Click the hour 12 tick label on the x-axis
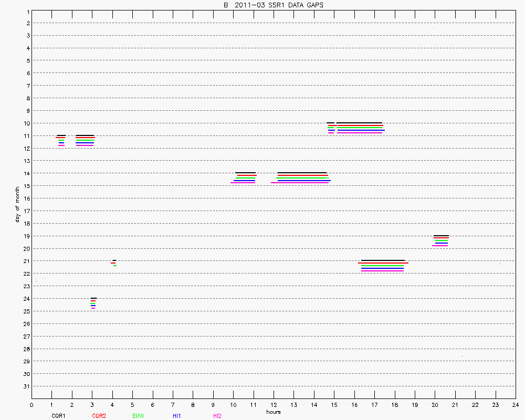525x420 pixels. click(274, 405)
